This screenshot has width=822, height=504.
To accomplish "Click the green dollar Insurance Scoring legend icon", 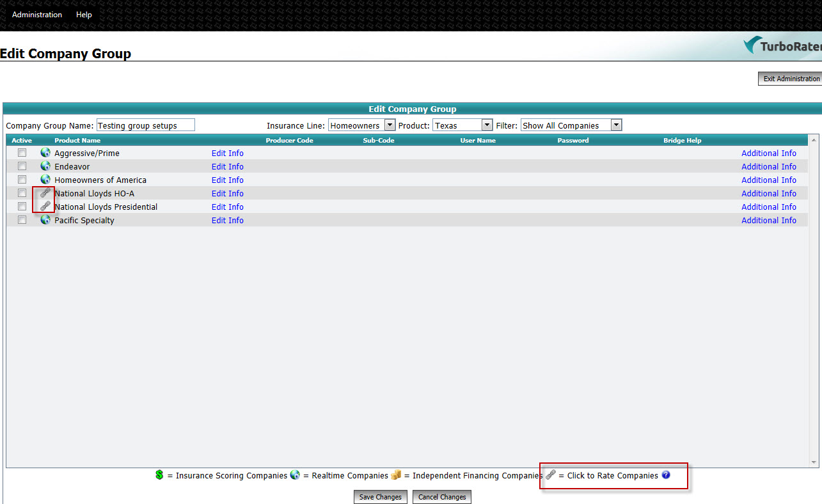I will [x=159, y=475].
